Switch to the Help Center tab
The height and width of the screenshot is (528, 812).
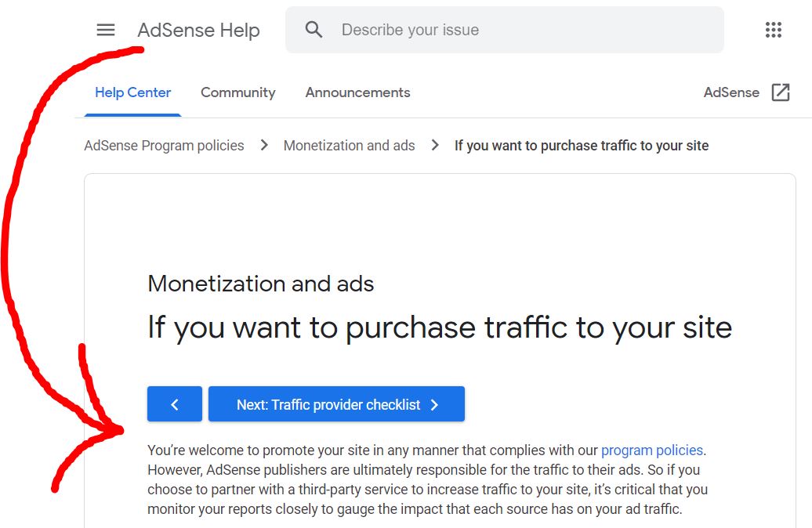(132, 92)
